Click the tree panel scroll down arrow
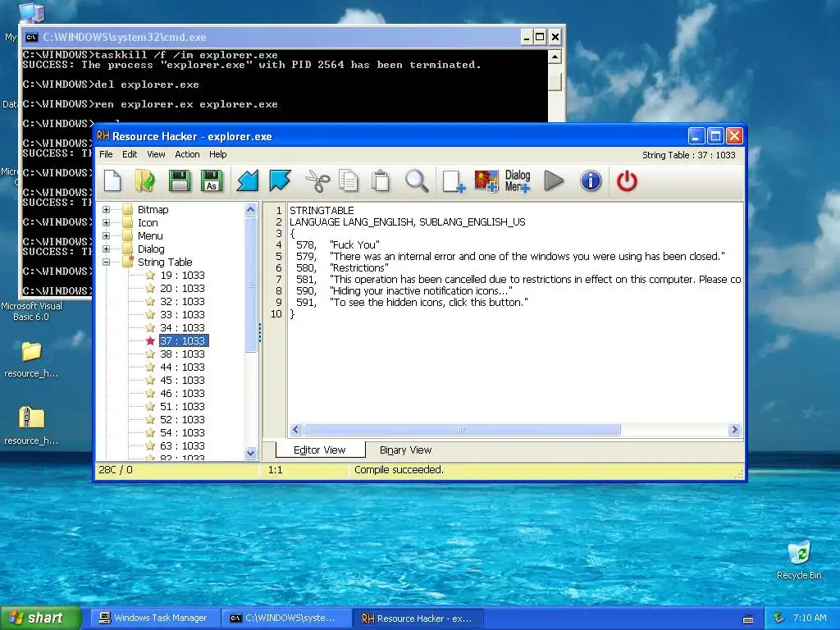840x630 pixels. point(250,453)
